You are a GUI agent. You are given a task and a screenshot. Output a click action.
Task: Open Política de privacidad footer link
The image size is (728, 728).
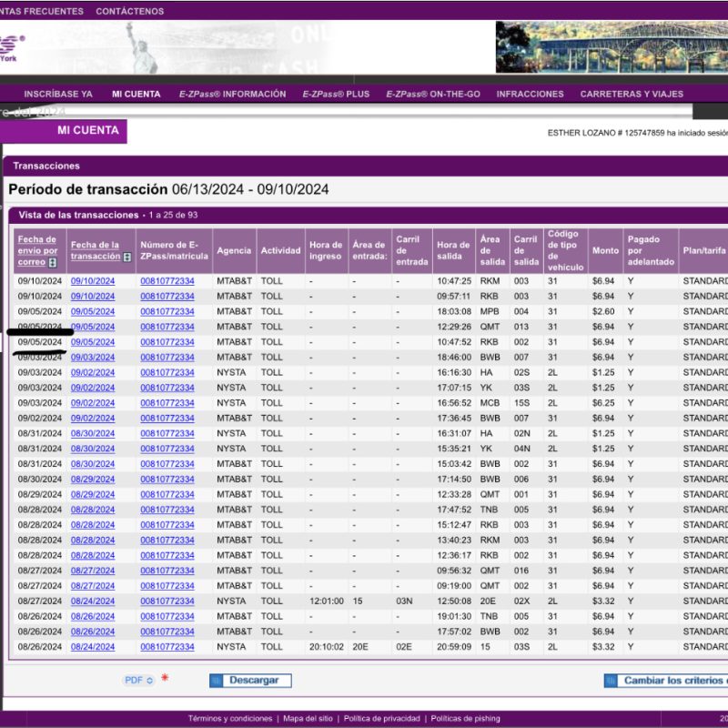(381, 719)
